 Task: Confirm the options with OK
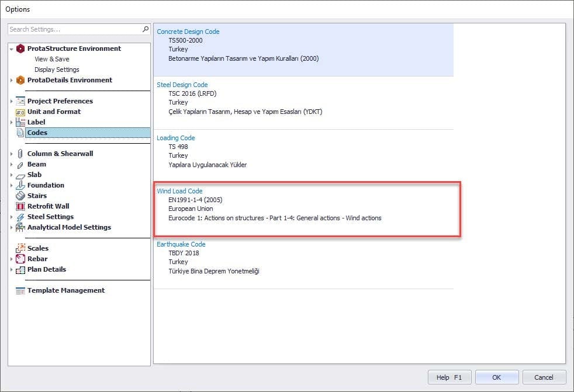(497, 377)
